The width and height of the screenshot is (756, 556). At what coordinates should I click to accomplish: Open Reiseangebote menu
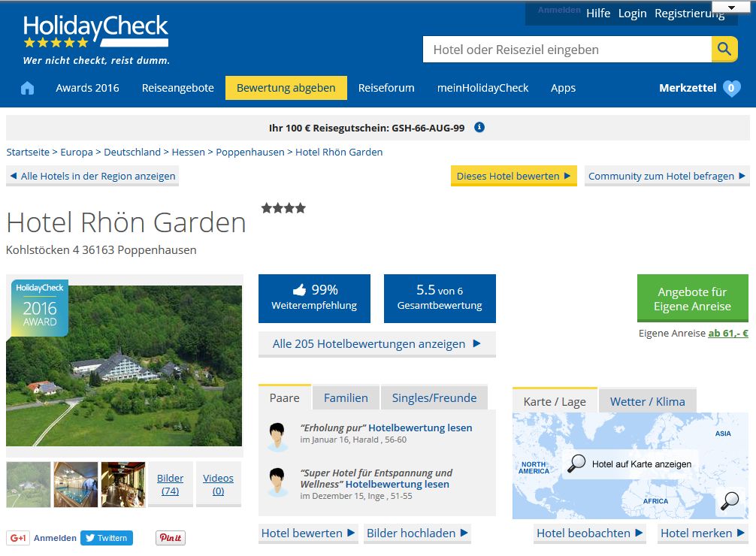point(178,88)
